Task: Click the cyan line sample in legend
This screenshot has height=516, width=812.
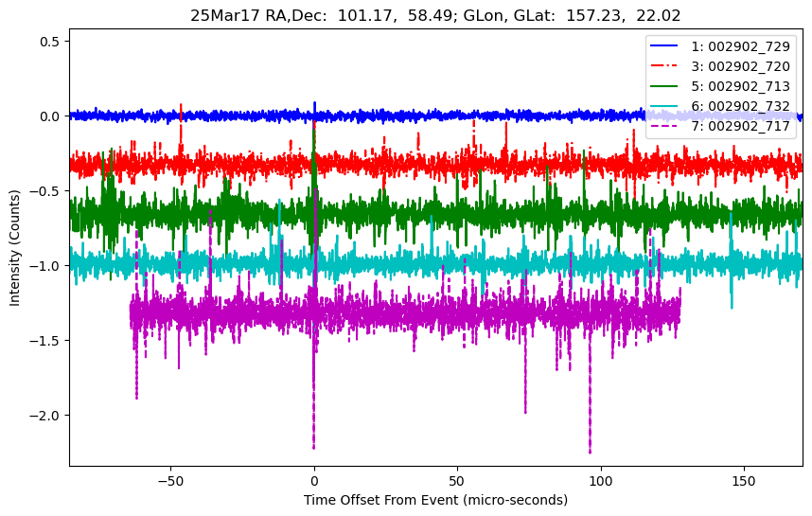Action: 664,106
